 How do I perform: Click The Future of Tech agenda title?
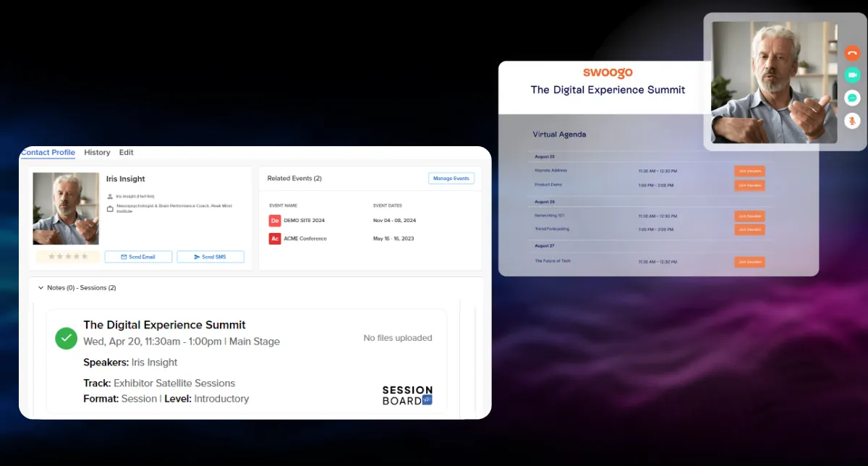pyautogui.click(x=553, y=260)
